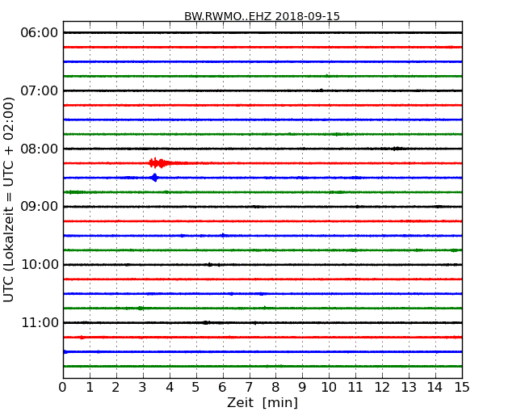Screen dimensions: 525x420
Task: Click x-axis tick label 4
Action: point(170,388)
